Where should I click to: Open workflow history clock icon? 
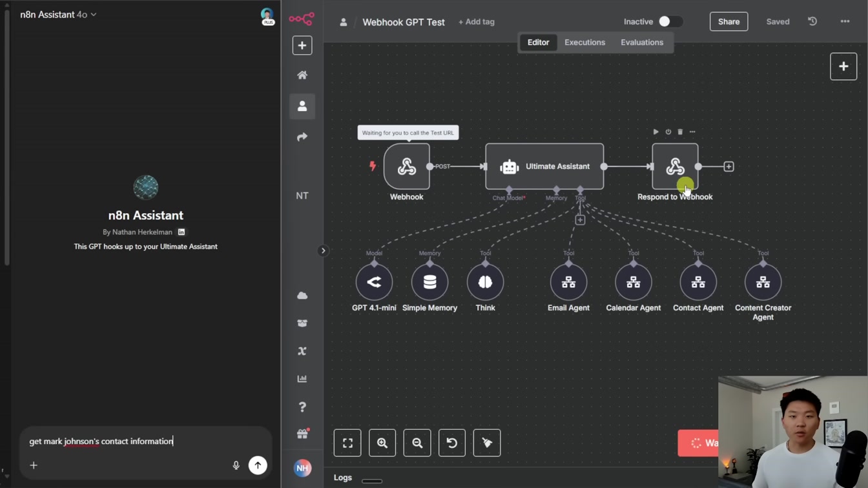tap(812, 21)
